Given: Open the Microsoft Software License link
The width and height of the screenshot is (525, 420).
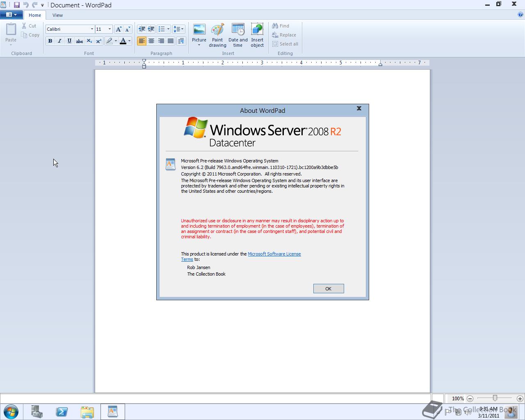Looking at the screenshot, I should [274, 254].
